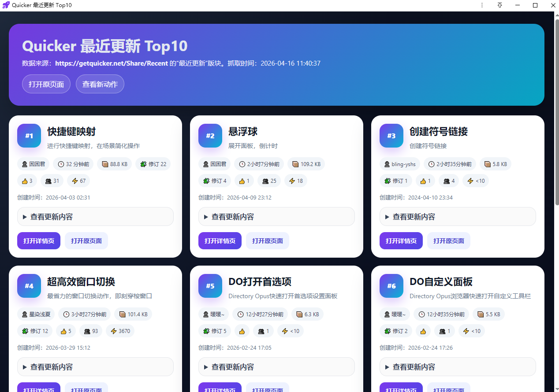Click the pin-on-top icon in title bar
The height and width of the screenshot is (392, 559).
point(499,5)
